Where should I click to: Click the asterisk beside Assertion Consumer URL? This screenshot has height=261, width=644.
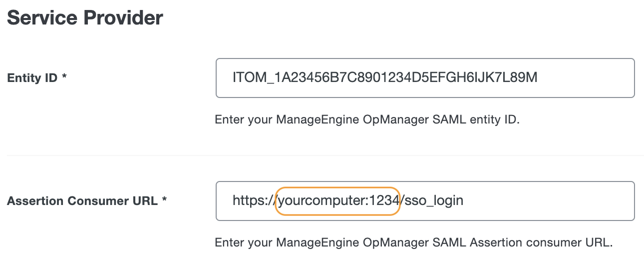[164, 201]
